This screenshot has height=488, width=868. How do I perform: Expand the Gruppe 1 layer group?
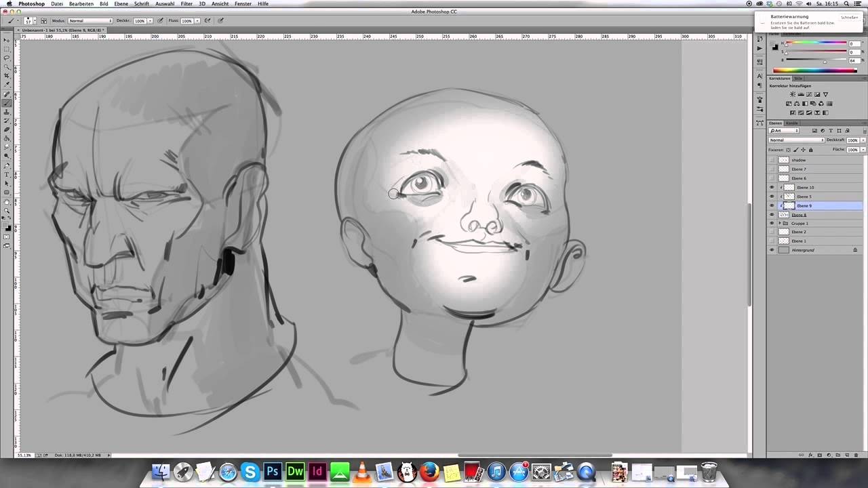(x=778, y=223)
